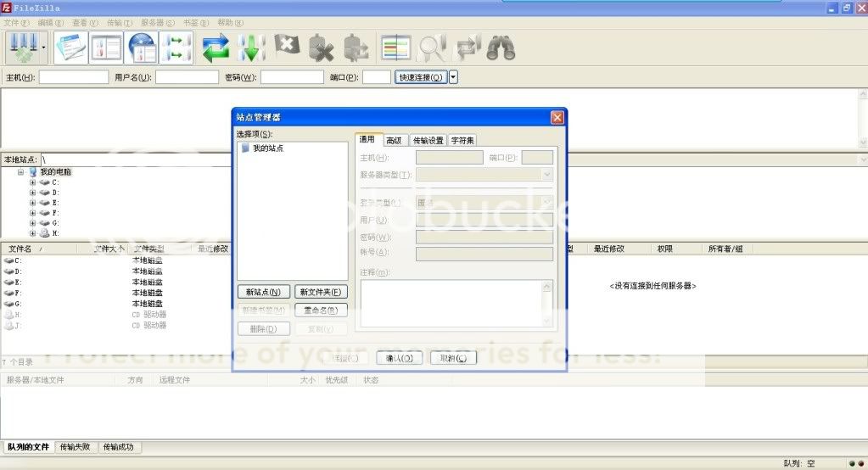The image size is (868, 470).
Task: Switch to the 传输失败 queue tab
Action: (75, 447)
